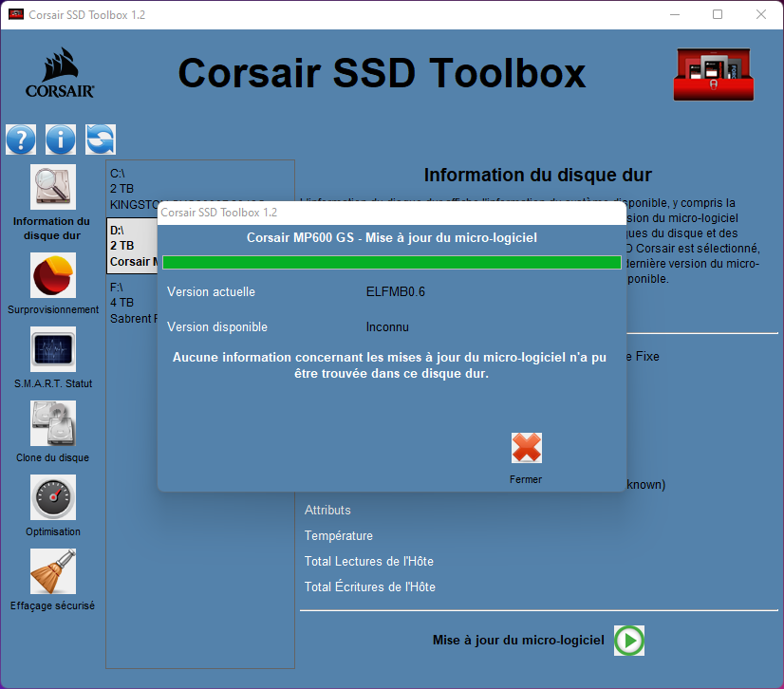Screen dimensions: 784x689
Task: Click the 'S.M.A.R.T. Statut' text label
Action: (x=53, y=383)
